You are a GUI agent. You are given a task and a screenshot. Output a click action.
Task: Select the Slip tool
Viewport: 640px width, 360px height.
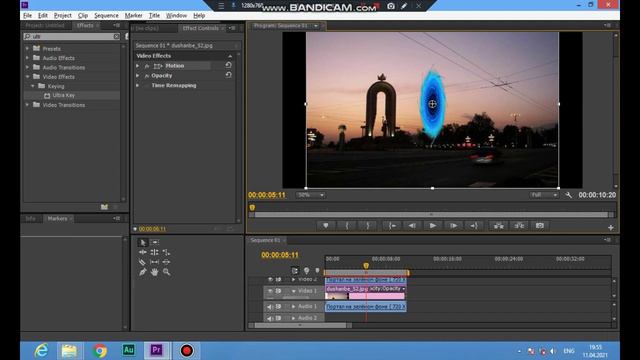click(x=155, y=262)
